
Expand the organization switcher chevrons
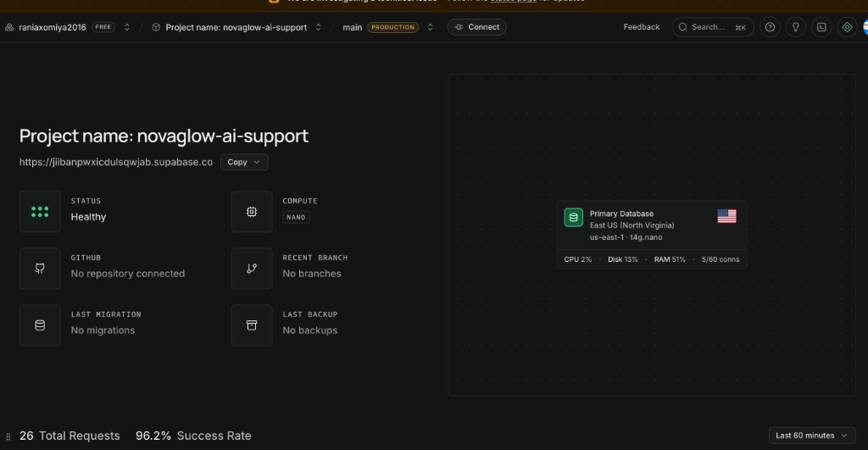(127, 27)
